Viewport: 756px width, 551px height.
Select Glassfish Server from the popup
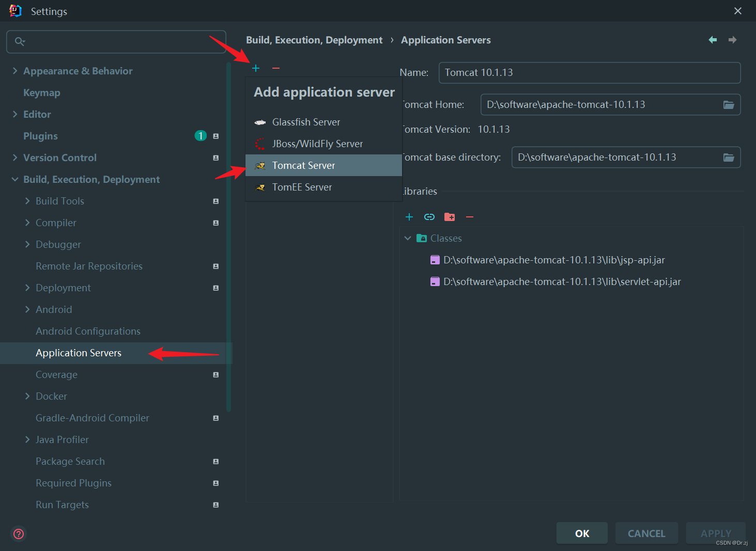click(x=323, y=122)
